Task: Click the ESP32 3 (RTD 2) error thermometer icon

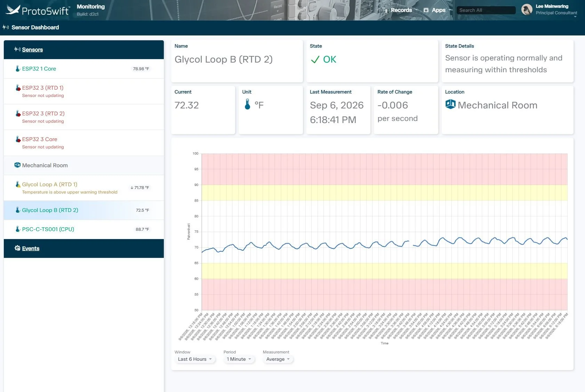Action: pos(18,113)
